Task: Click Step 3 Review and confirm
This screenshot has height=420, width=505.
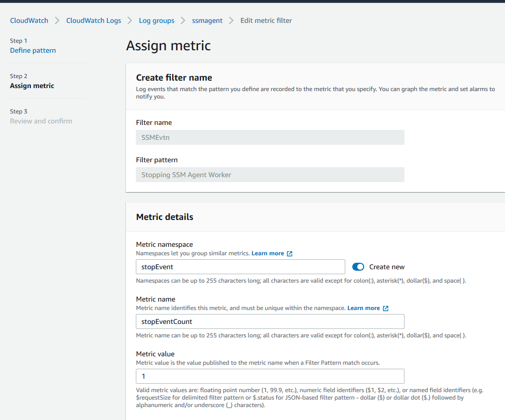Action: 41,121
